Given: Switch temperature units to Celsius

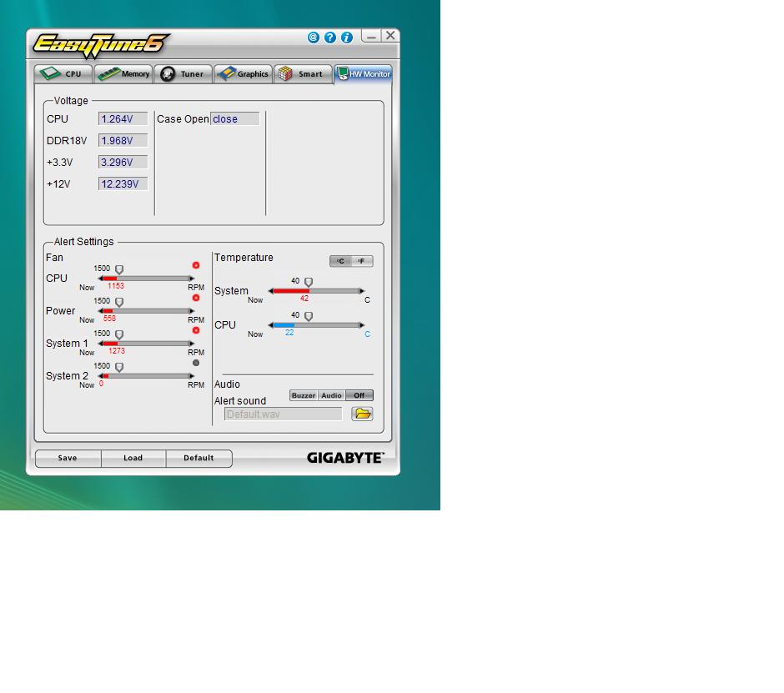Looking at the screenshot, I should click(x=340, y=261).
